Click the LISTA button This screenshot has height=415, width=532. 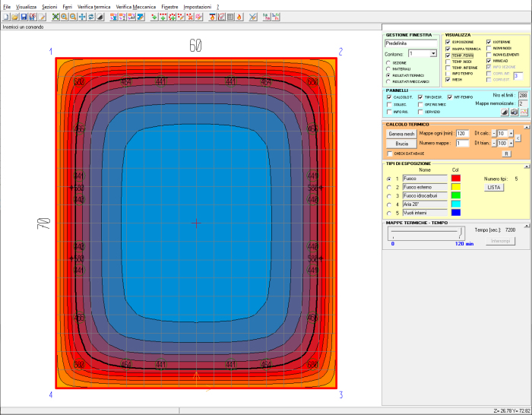494,187
